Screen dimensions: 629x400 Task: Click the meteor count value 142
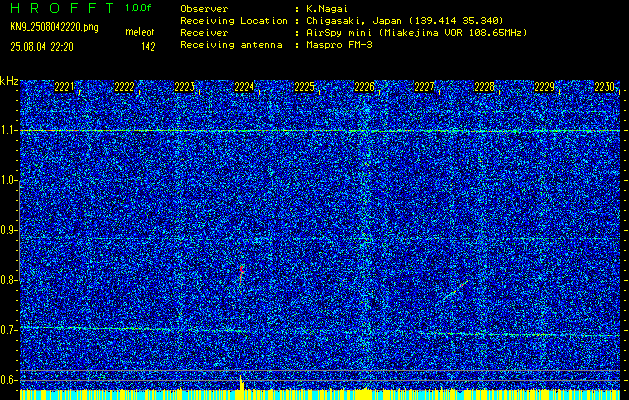click(148, 47)
